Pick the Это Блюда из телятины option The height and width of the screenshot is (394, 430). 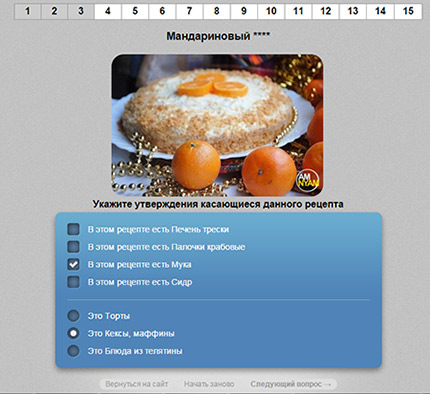[73, 351]
